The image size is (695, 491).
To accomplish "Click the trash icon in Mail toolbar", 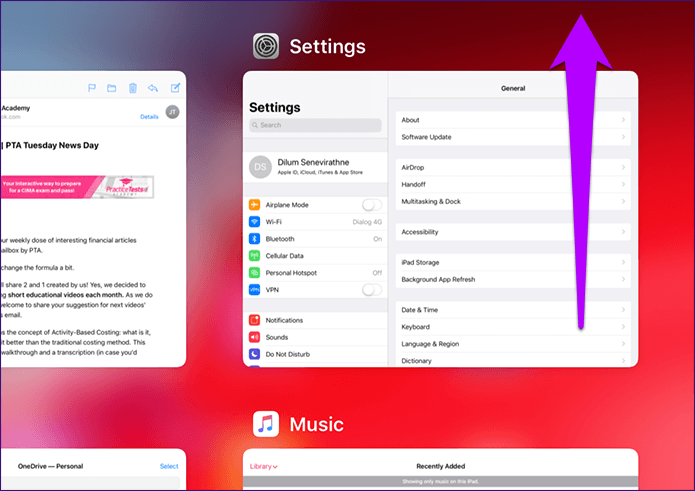I will [x=133, y=88].
